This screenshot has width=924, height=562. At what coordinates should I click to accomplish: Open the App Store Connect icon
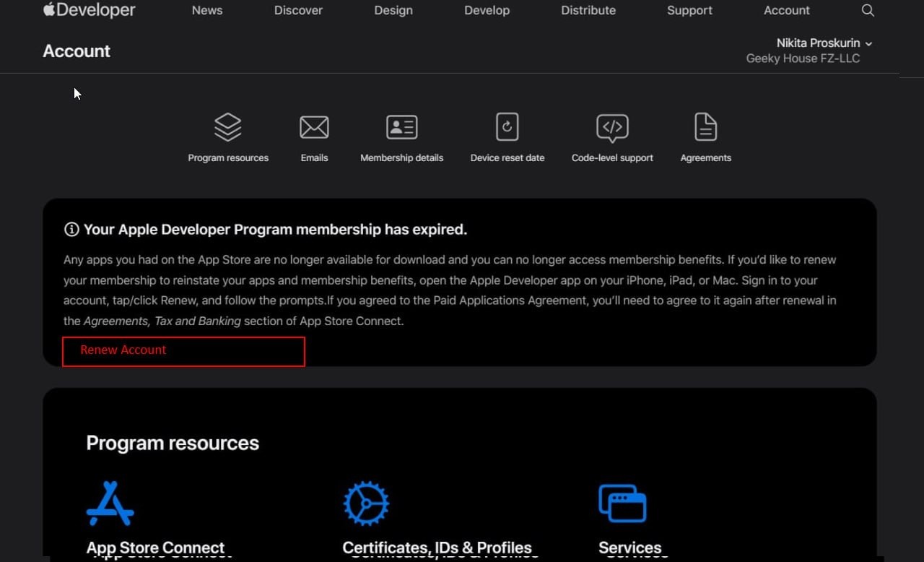coord(110,503)
